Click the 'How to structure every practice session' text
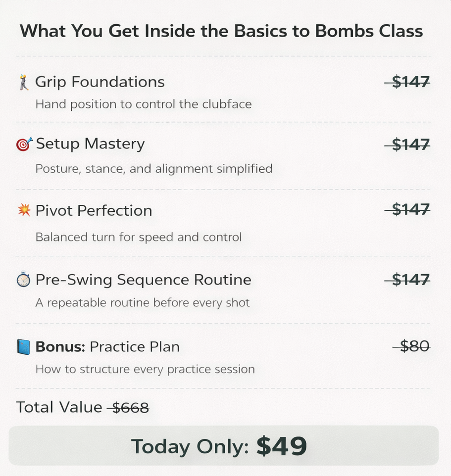The image size is (451, 476). [x=145, y=370]
